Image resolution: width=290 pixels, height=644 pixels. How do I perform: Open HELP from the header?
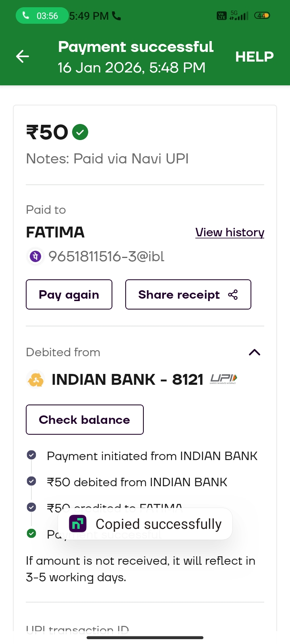[x=254, y=57]
